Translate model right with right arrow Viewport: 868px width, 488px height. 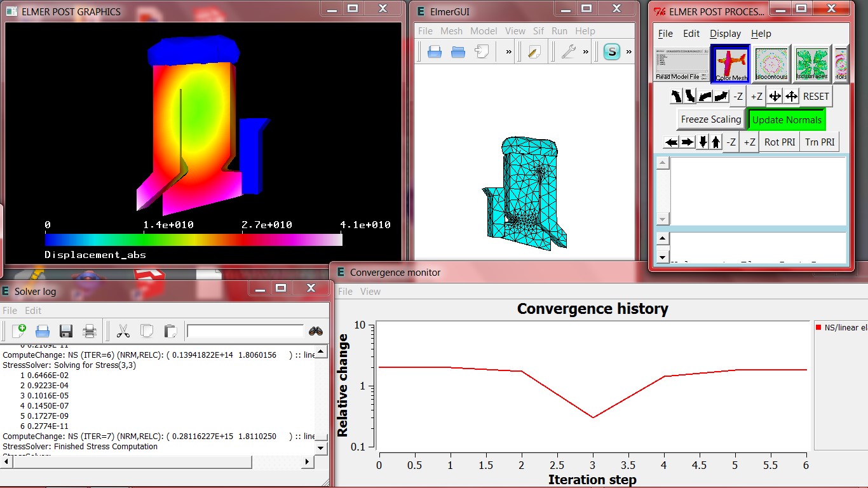(688, 142)
